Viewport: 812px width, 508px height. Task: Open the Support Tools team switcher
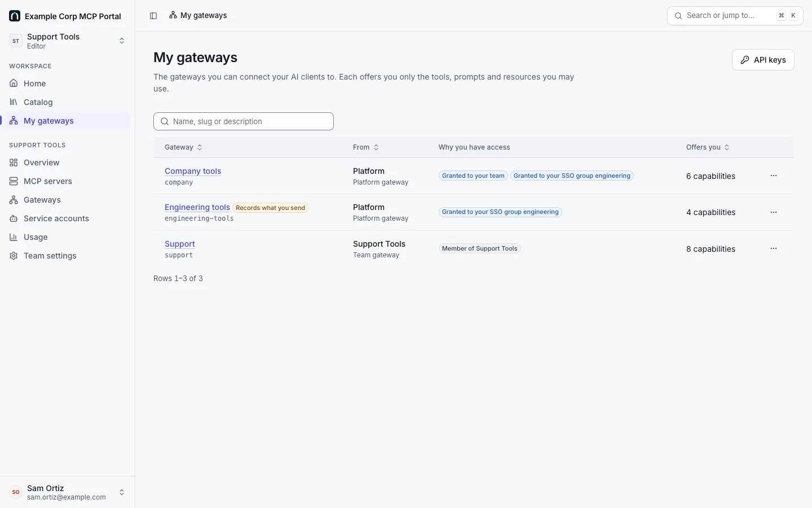(x=68, y=41)
